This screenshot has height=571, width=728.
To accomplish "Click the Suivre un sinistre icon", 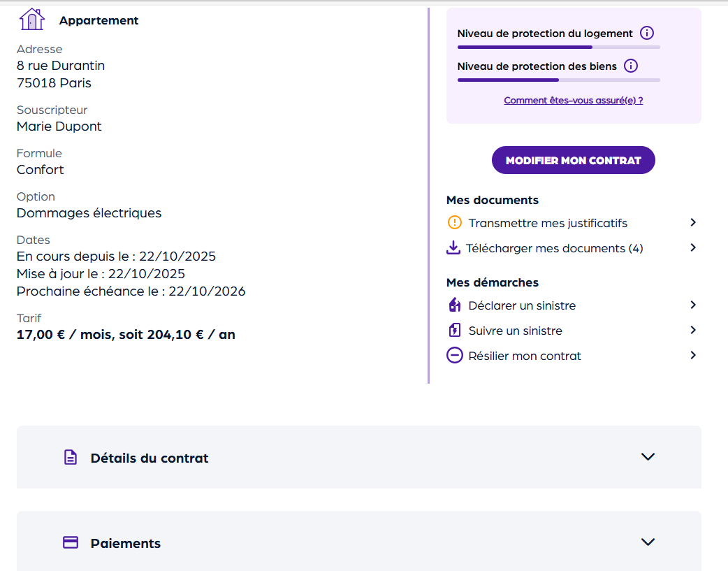I will tap(454, 331).
